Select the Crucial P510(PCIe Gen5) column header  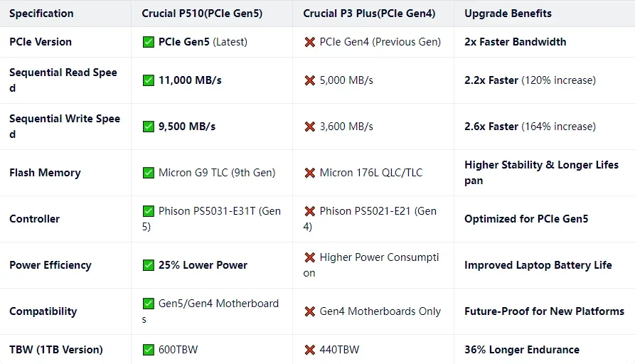tap(202, 14)
